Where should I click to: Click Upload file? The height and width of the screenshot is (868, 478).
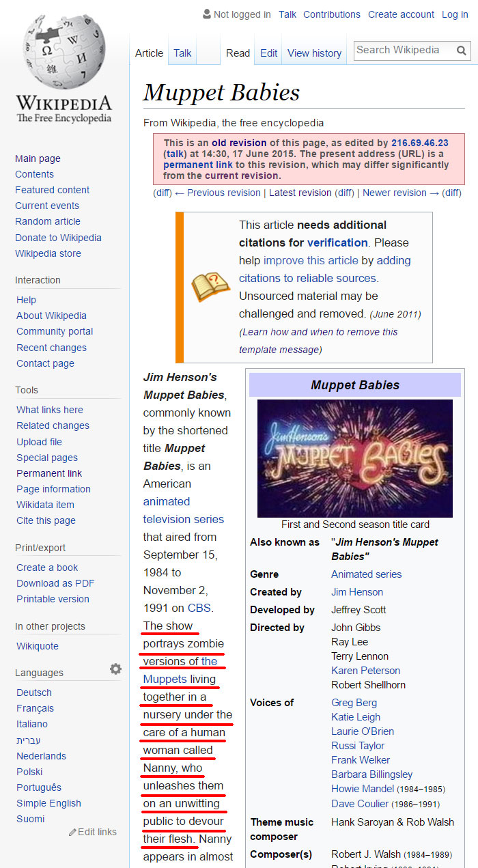pos(39,442)
